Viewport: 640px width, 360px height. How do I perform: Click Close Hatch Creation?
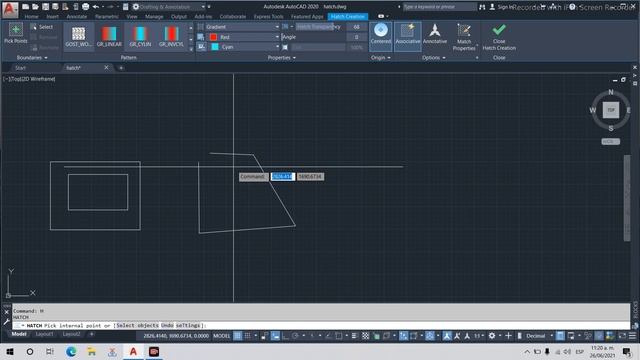(499, 37)
